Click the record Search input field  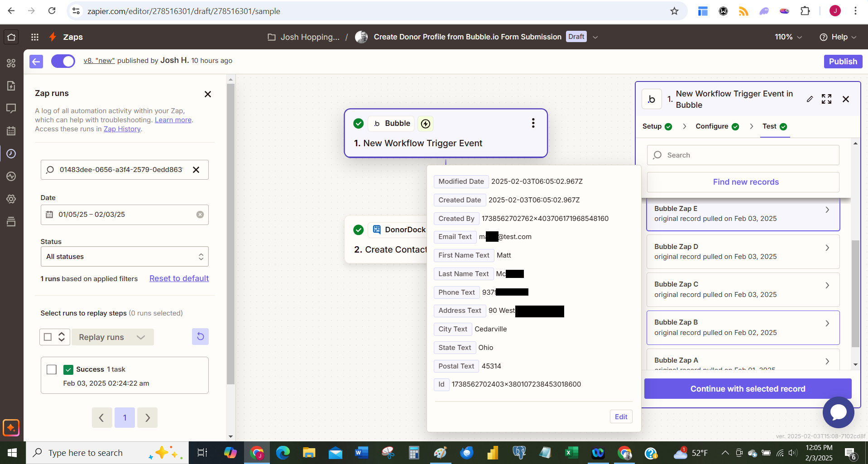(x=743, y=155)
